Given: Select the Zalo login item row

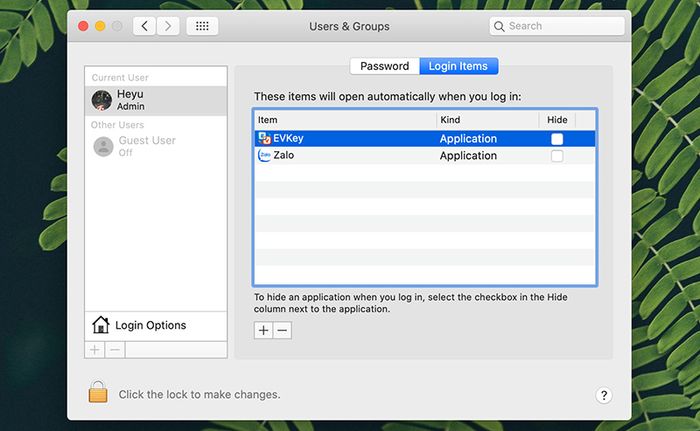Looking at the screenshot, I should [x=425, y=155].
